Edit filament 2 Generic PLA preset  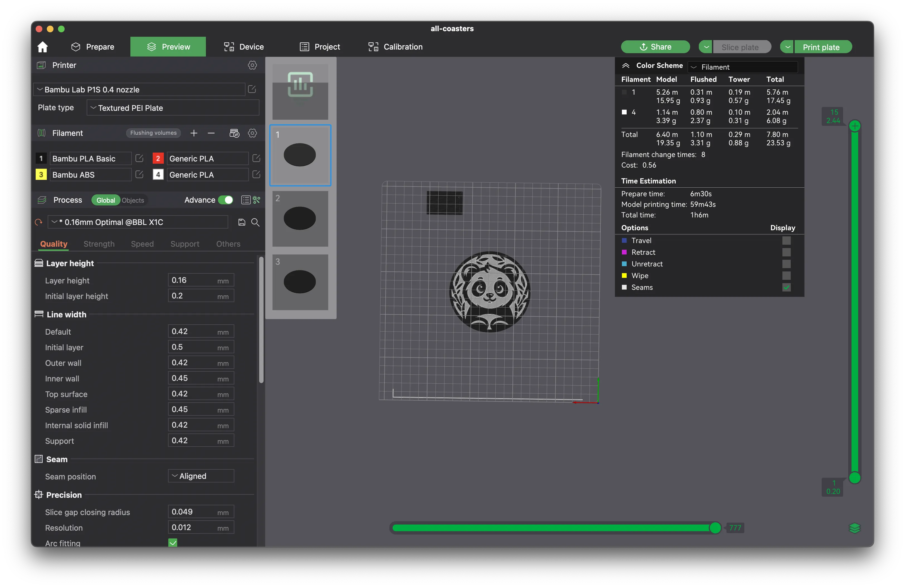(256, 158)
